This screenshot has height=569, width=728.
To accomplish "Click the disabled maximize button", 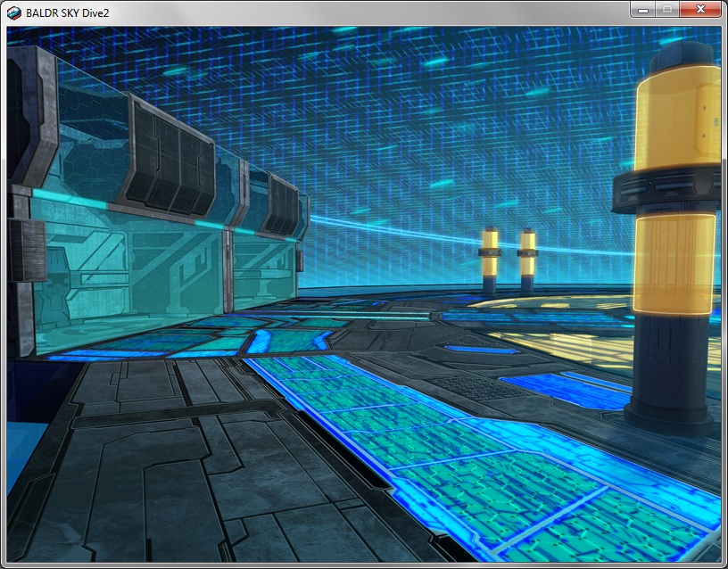I will pos(667,9).
